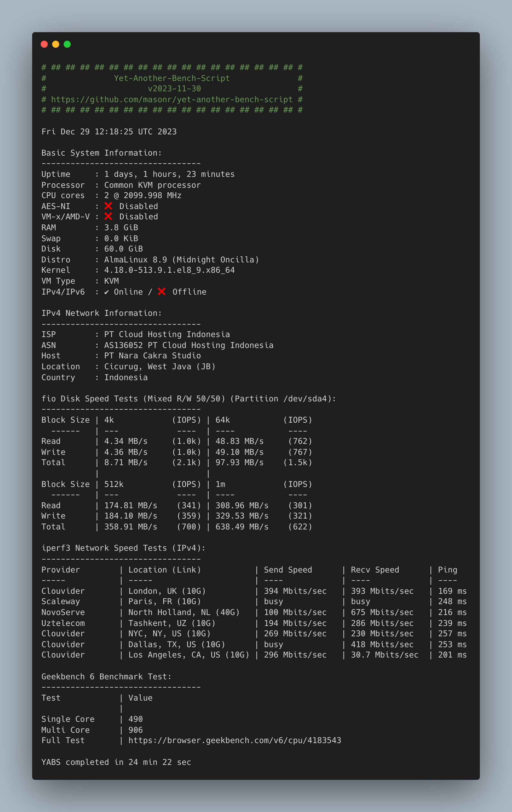The width and height of the screenshot is (512, 812).
Task: Click the YABS completed in 24 min line
Action: coord(116,762)
